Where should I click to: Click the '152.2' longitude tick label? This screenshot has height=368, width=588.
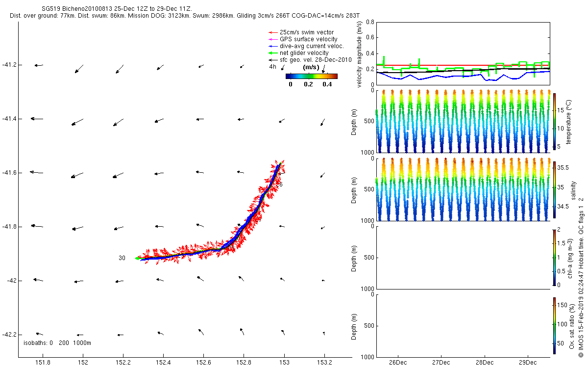point(123,363)
